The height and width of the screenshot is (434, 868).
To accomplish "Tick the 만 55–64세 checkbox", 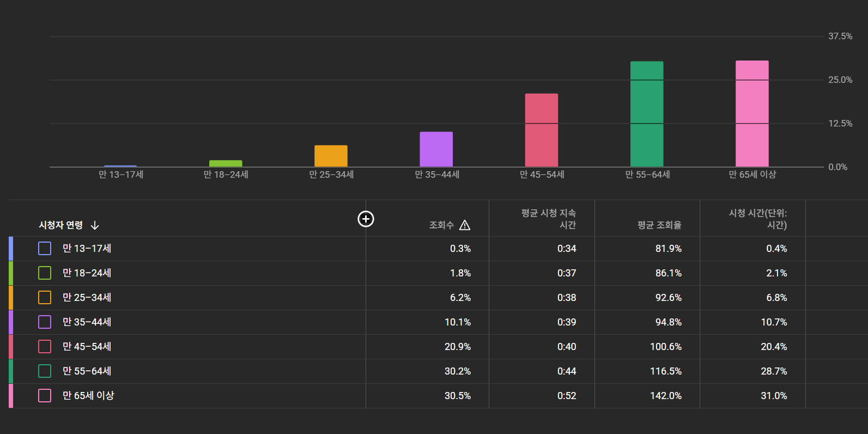I will tap(45, 371).
